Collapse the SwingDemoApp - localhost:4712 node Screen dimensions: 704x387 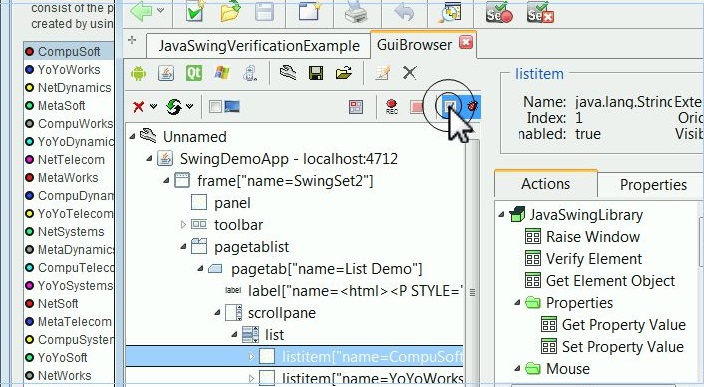point(150,158)
